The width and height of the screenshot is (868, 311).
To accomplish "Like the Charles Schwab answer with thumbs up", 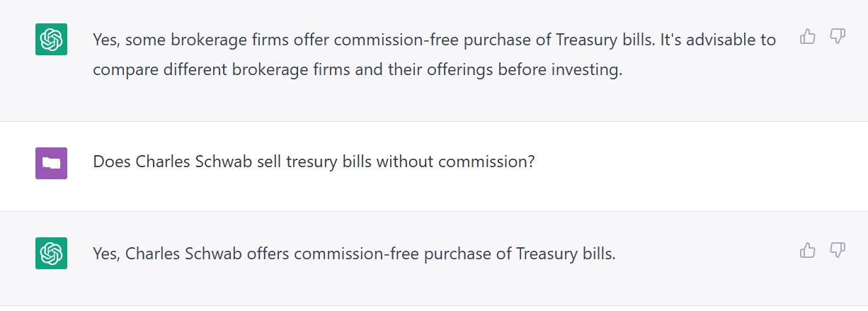I will click(807, 250).
